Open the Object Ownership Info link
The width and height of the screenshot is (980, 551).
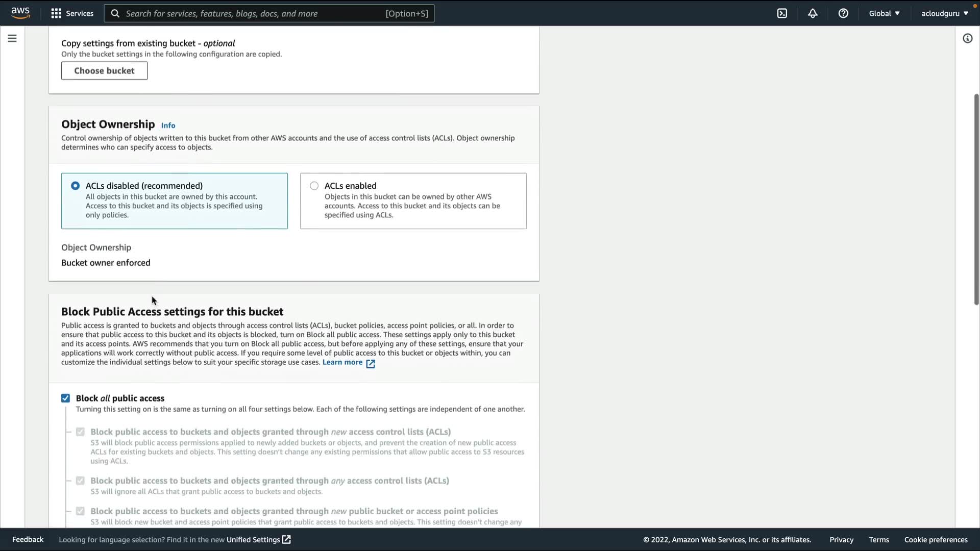point(168,126)
